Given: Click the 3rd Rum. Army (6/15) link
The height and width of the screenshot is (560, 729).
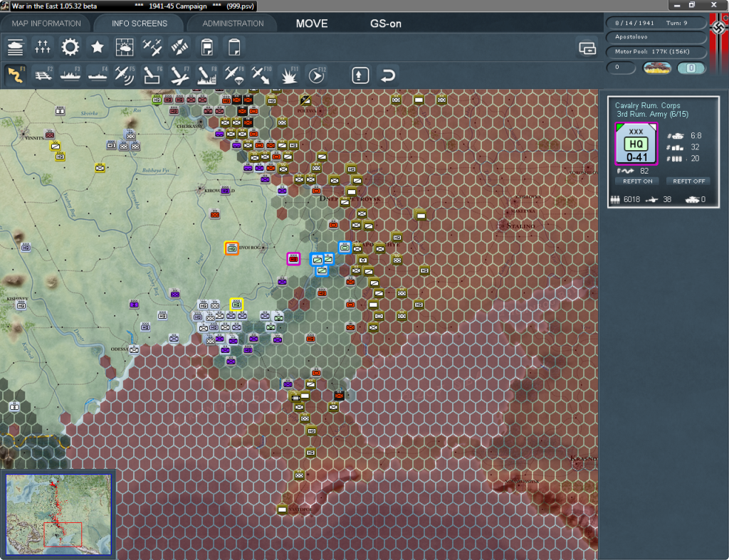Looking at the screenshot, I should coord(652,115).
